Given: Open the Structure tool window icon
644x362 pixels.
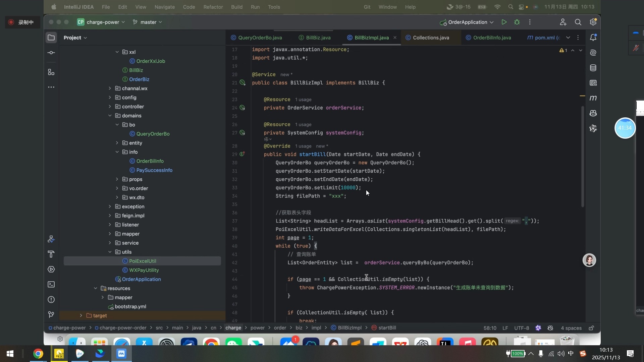Looking at the screenshot, I should (51, 72).
